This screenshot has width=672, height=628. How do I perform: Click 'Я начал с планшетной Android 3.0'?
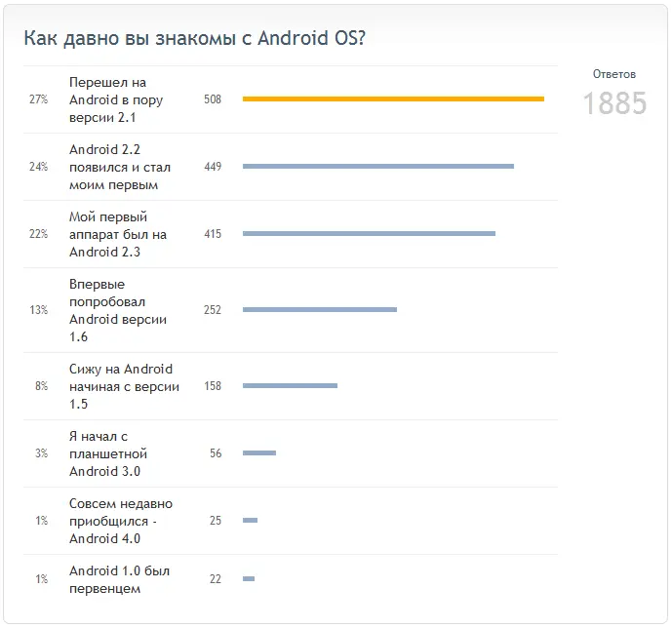(108, 453)
